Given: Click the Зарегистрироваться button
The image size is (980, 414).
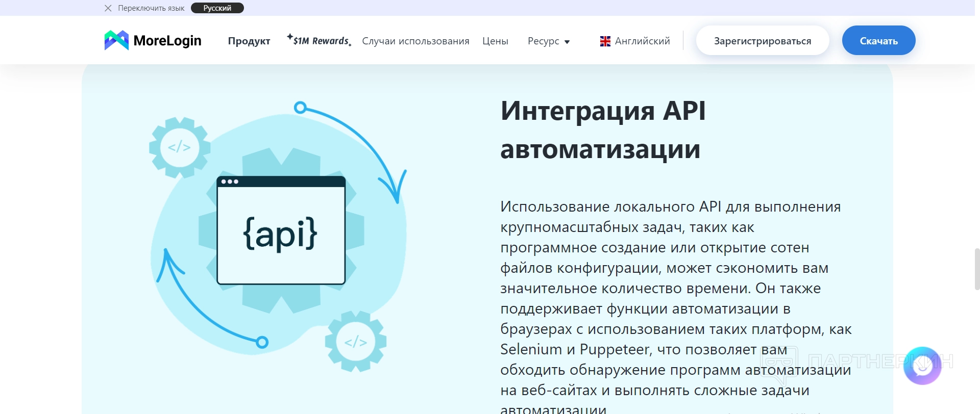Looking at the screenshot, I should coord(763,40).
